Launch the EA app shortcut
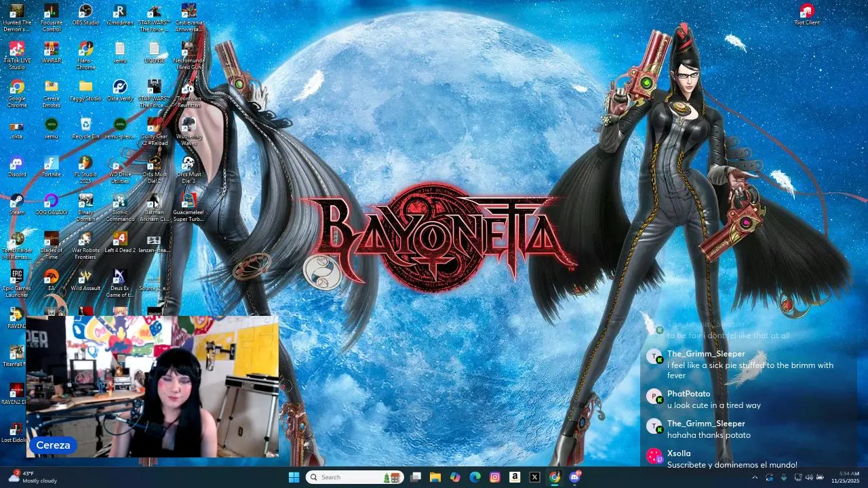This screenshot has height=488, width=868. [51, 281]
